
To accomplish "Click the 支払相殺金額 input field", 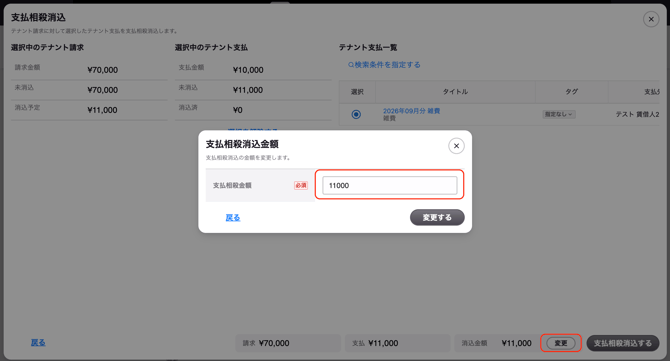I will click(x=389, y=185).
